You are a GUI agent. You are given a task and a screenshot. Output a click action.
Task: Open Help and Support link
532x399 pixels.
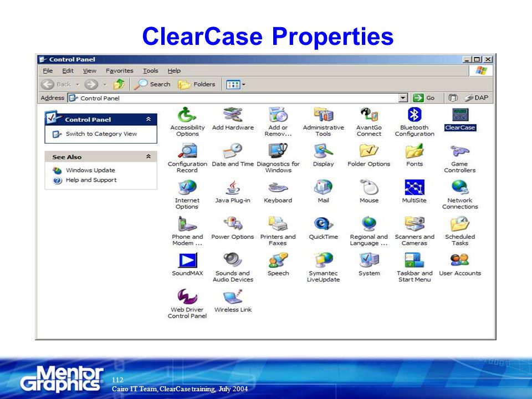91,180
